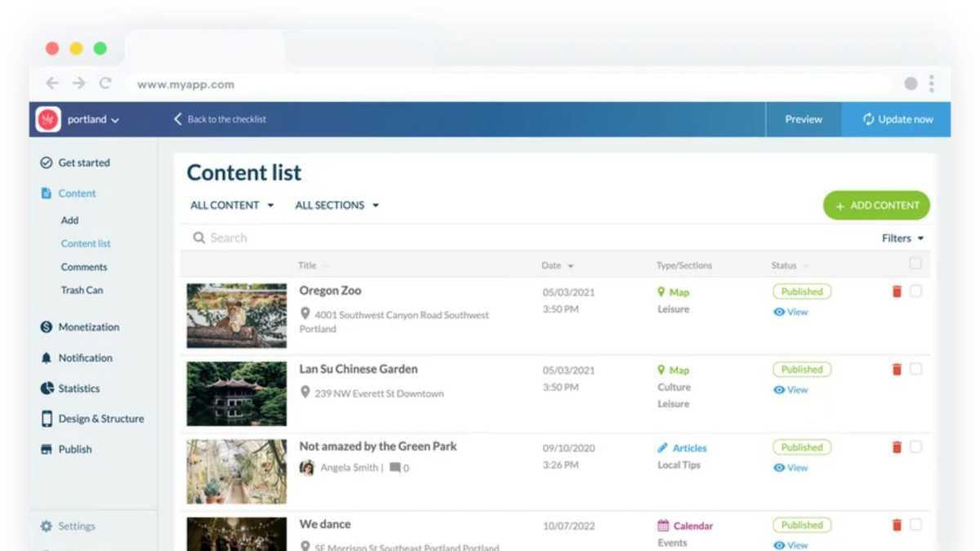Click the Monetization dollar icon
The image size is (980, 551).
(x=47, y=327)
